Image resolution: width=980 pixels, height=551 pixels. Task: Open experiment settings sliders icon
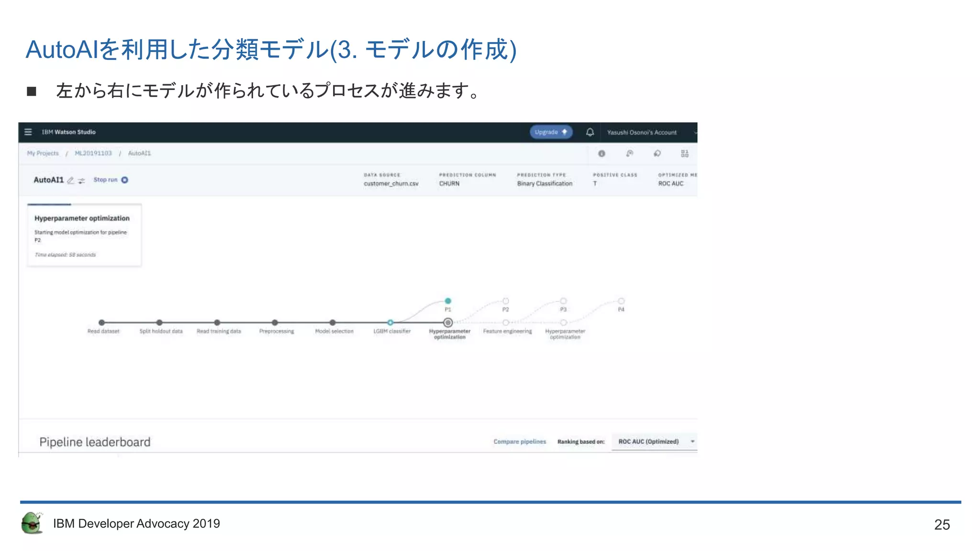pos(81,181)
